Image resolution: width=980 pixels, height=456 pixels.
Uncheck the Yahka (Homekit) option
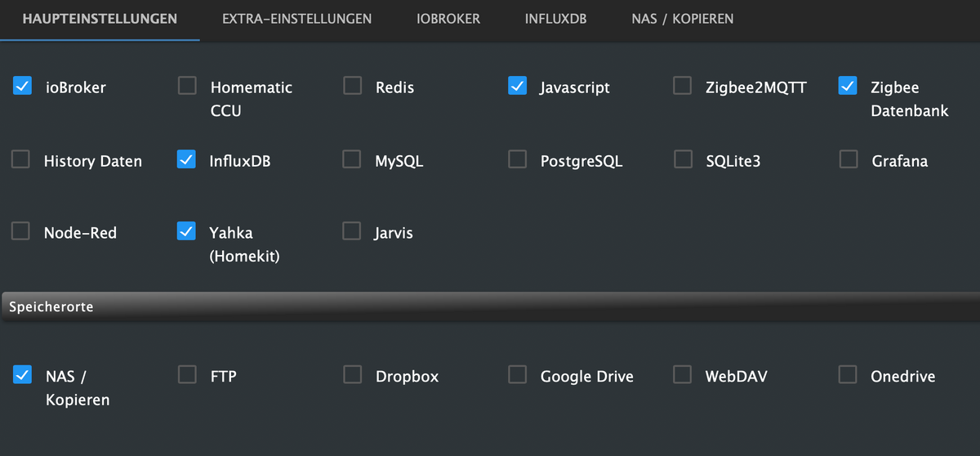186,231
